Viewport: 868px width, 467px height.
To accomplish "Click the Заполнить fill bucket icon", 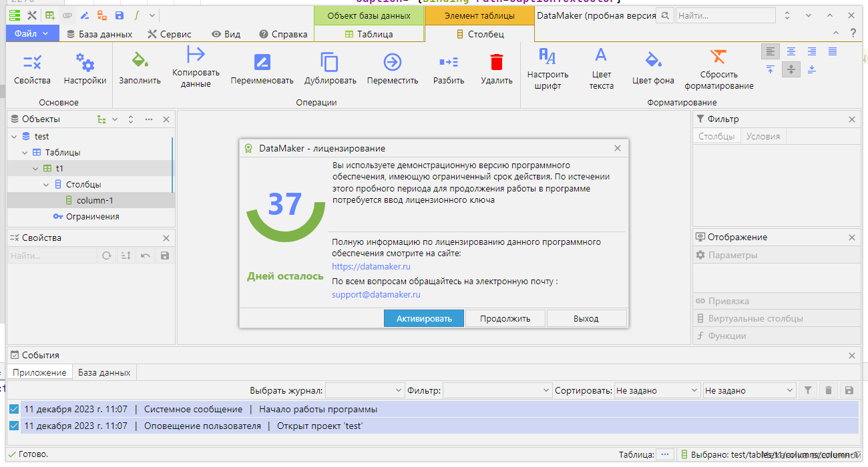I will click(140, 61).
